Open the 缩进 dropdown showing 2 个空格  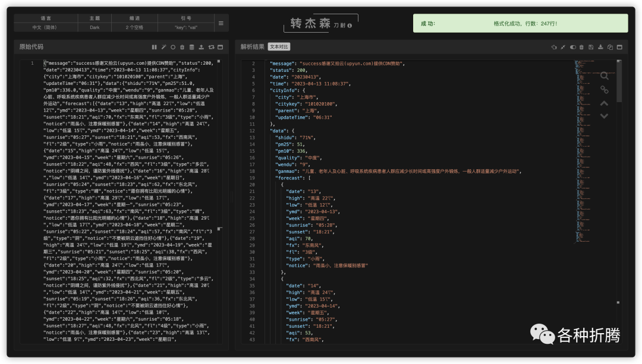click(x=135, y=27)
